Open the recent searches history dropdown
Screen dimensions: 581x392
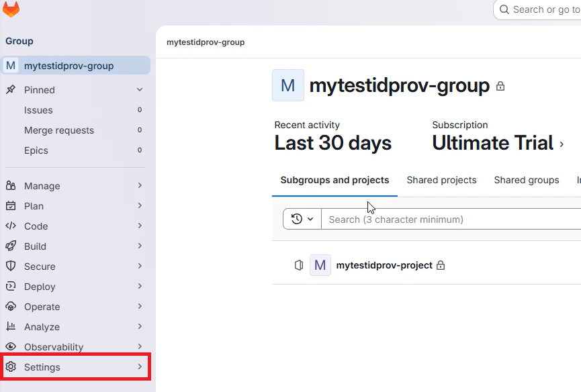tap(302, 219)
